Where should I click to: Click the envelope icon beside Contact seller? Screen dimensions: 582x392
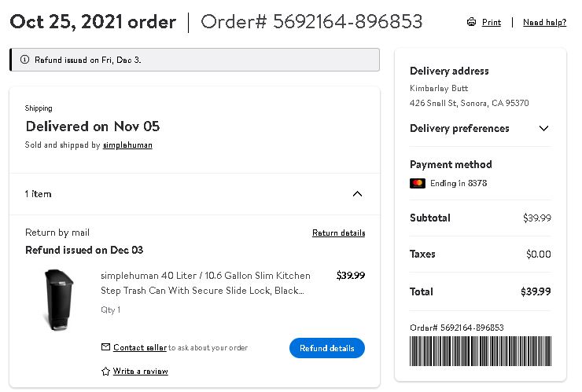[106, 347]
